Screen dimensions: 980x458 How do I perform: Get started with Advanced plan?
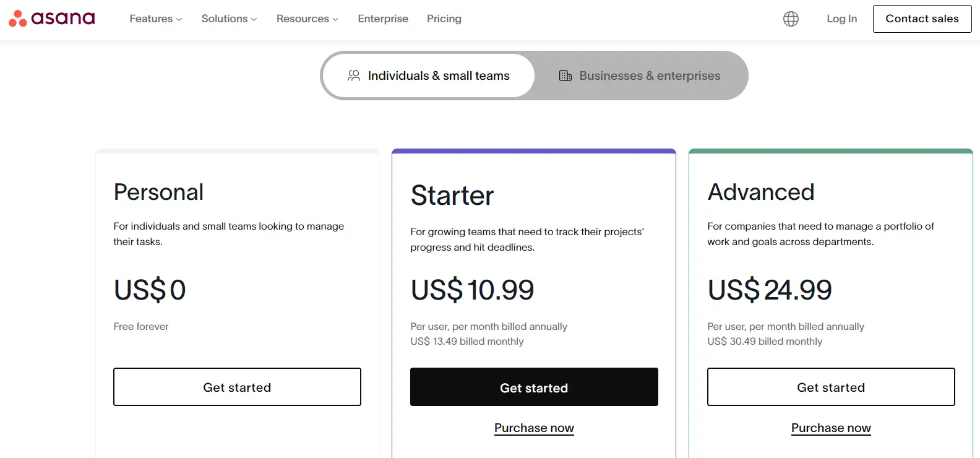[831, 387]
